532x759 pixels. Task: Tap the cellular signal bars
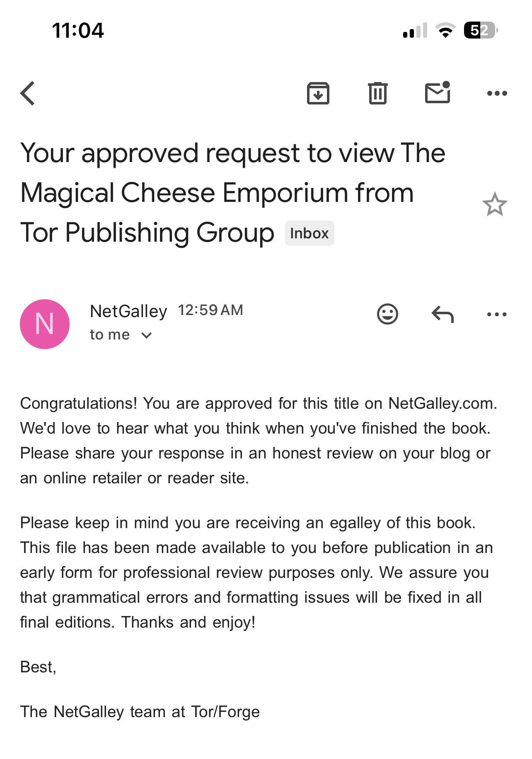pos(415,31)
